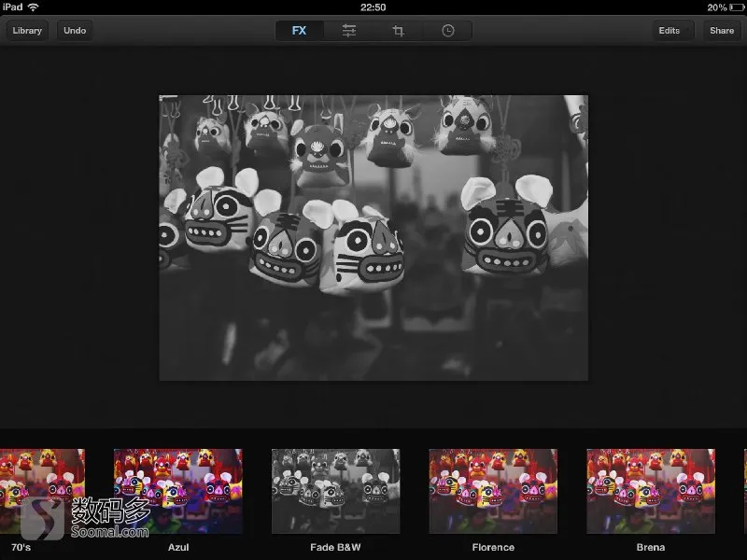Open the adjustments sliders tab
This screenshot has height=560, width=747.
click(x=348, y=31)
